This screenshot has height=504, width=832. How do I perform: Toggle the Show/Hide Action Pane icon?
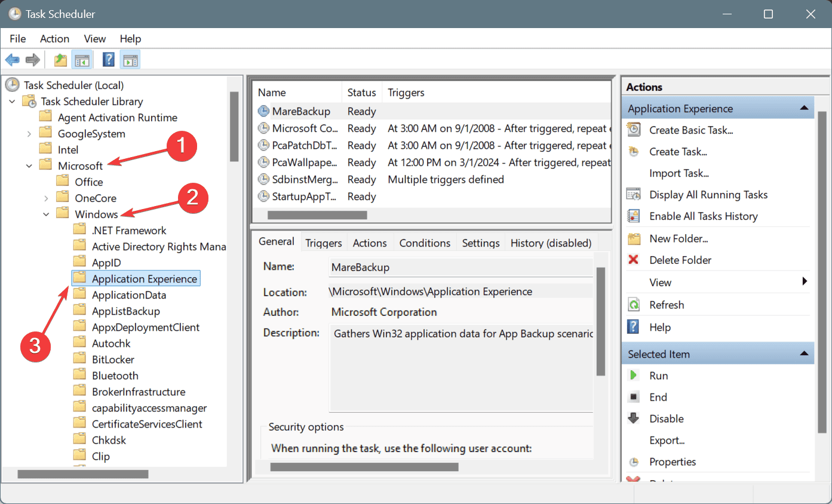pos(130,60)
